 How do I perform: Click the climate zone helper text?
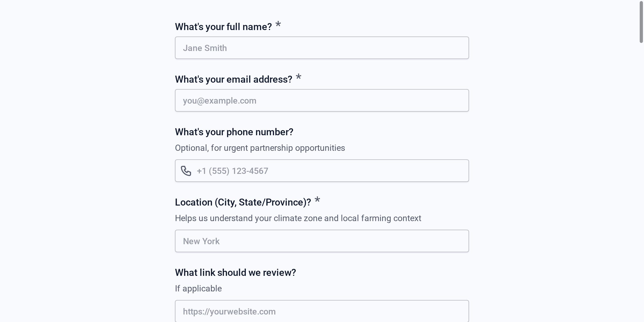point(298,218)
